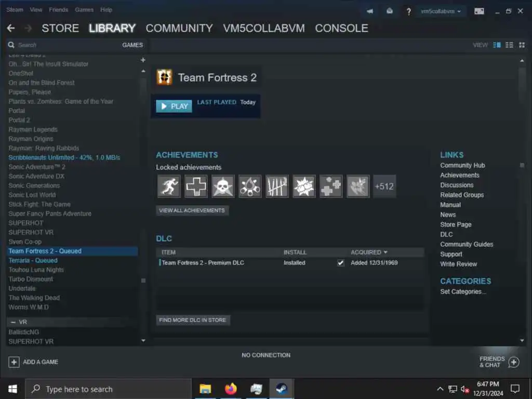Select the list view icon
Image resolution: width=532 pixels, height=399 pixels.
509,45
